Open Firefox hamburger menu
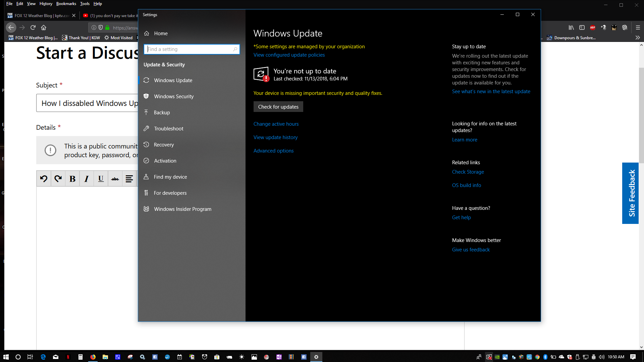The image size is (644, 362). point(638,27)
